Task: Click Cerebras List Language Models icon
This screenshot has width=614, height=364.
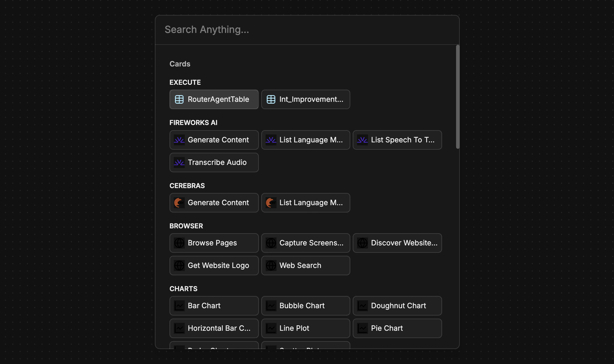Action: click(271, 203)
